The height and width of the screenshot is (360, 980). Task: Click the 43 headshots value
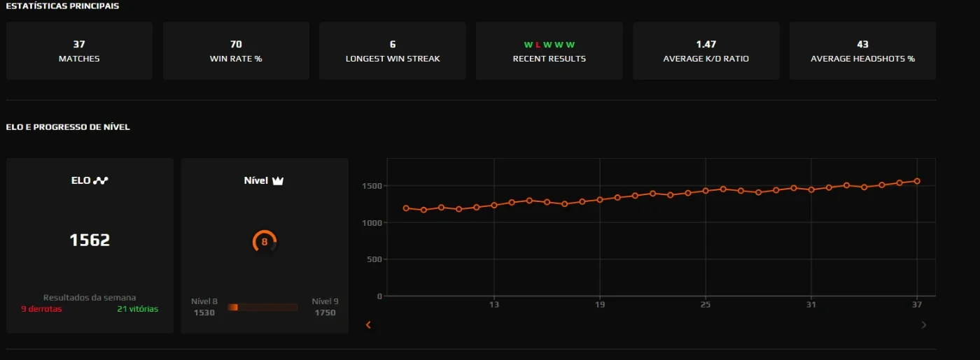click(862, 44)
